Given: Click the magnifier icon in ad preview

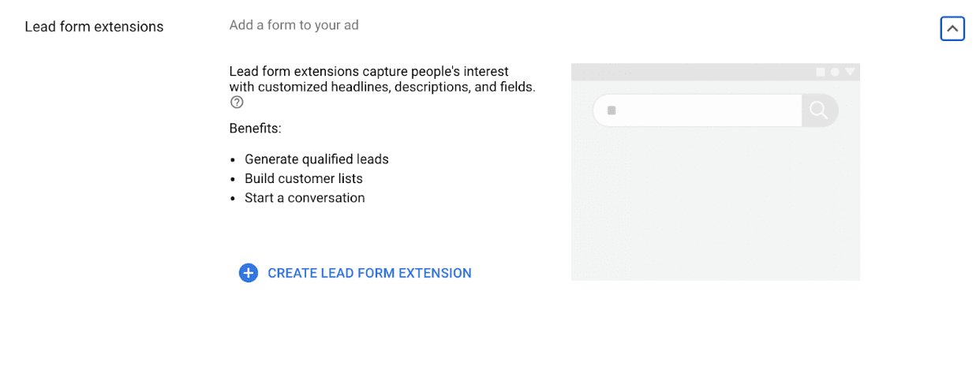Looking at the screenshot, I should click(x=819, y=110).
